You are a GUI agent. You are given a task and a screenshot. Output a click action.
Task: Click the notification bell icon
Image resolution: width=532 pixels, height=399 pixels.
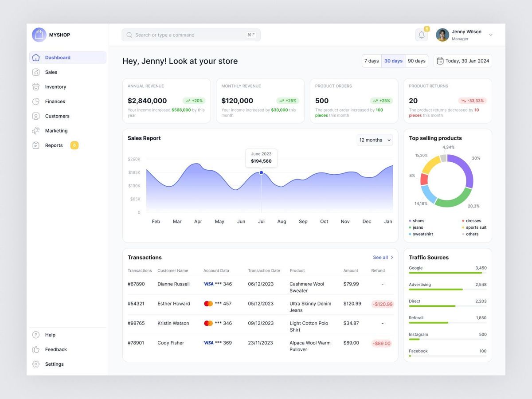pyautogui.click(x=421, y=35)
